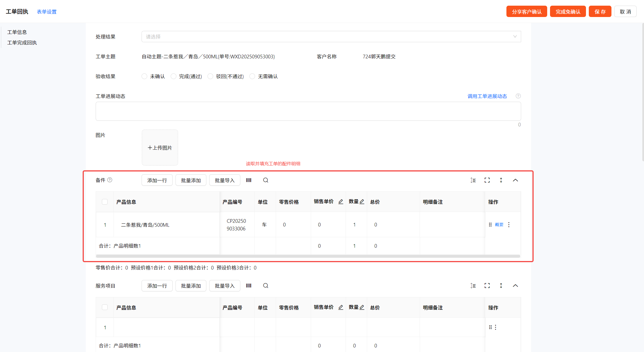Click barcode scan icon in 备件 toolbar
Viewport: 644px width, 352px height.
click(x=249, y=180)
